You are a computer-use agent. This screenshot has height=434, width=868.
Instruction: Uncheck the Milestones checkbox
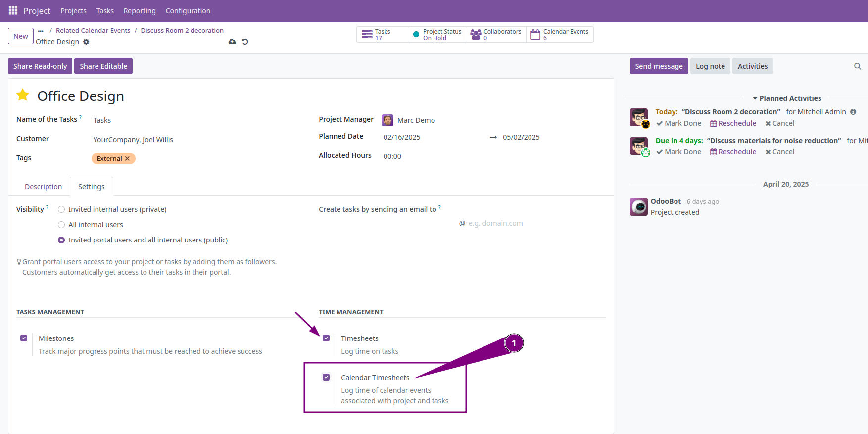tap(24, 338)
